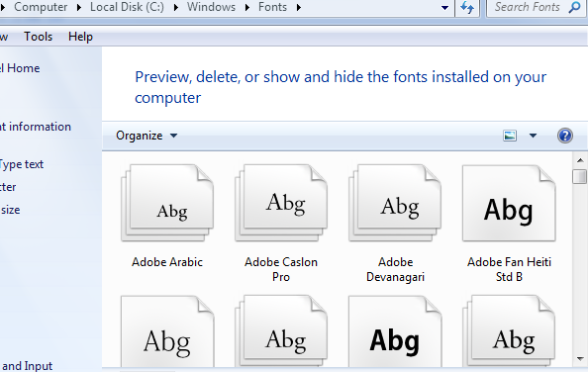Screen dimensions: 588x372
Task: Expand the arrow after Fonts in breadcrumb
Action: click(299, 7)
